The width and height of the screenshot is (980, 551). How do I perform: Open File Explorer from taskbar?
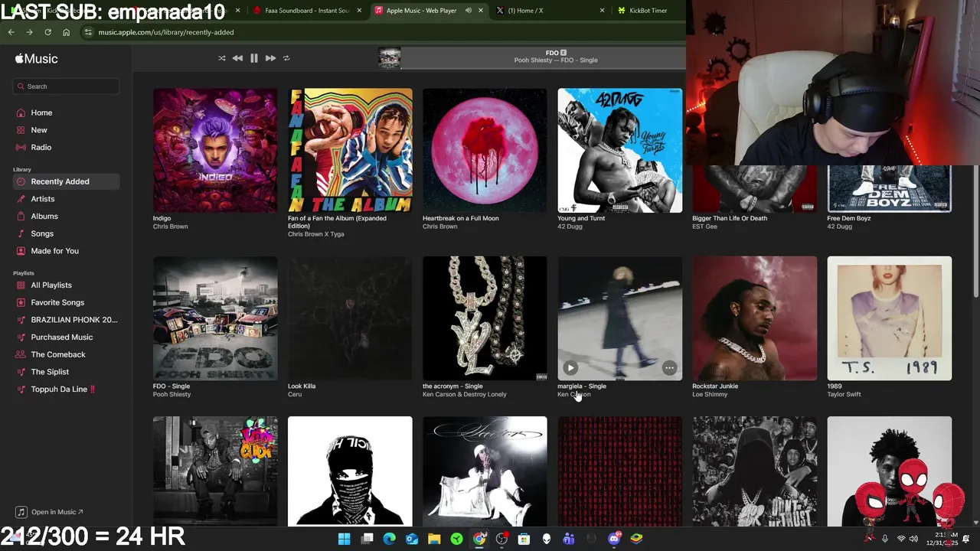pos(434,539)
